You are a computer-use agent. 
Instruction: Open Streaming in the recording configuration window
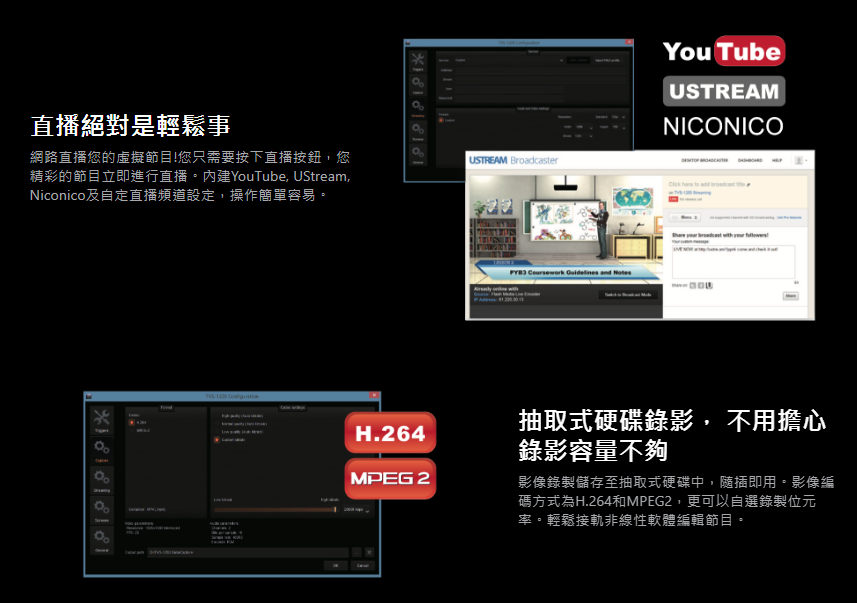pos(102,481)
